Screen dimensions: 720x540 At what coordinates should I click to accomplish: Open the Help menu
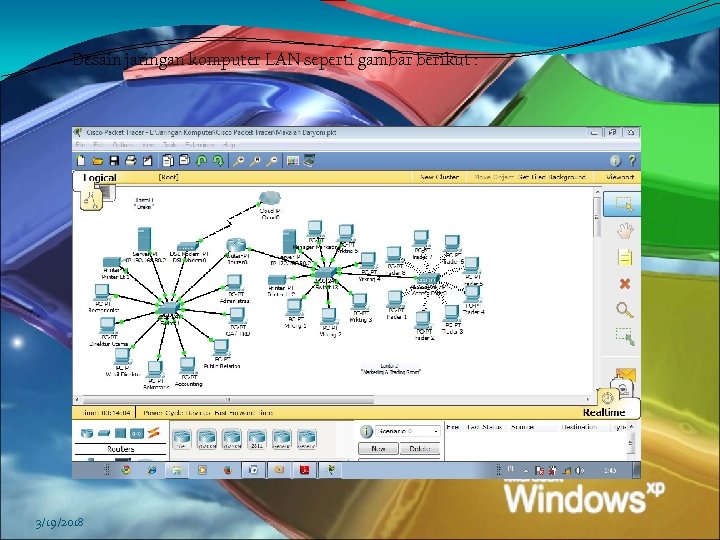229,145
